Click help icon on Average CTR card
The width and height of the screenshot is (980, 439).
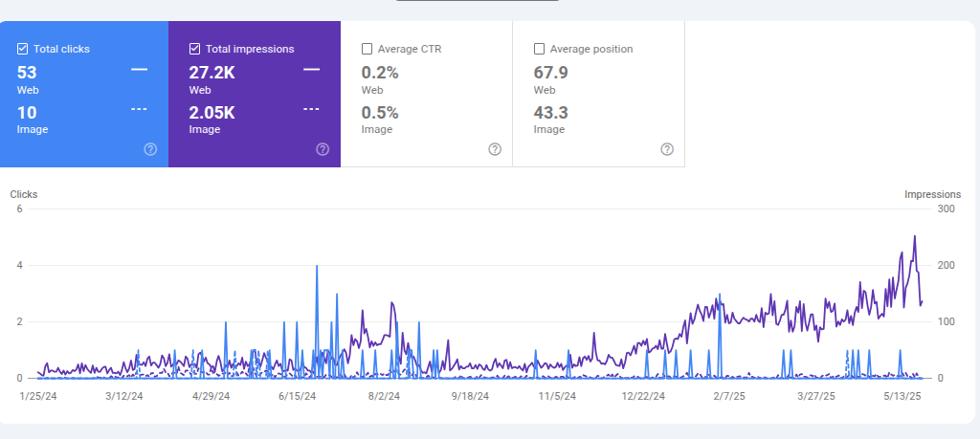495,149
